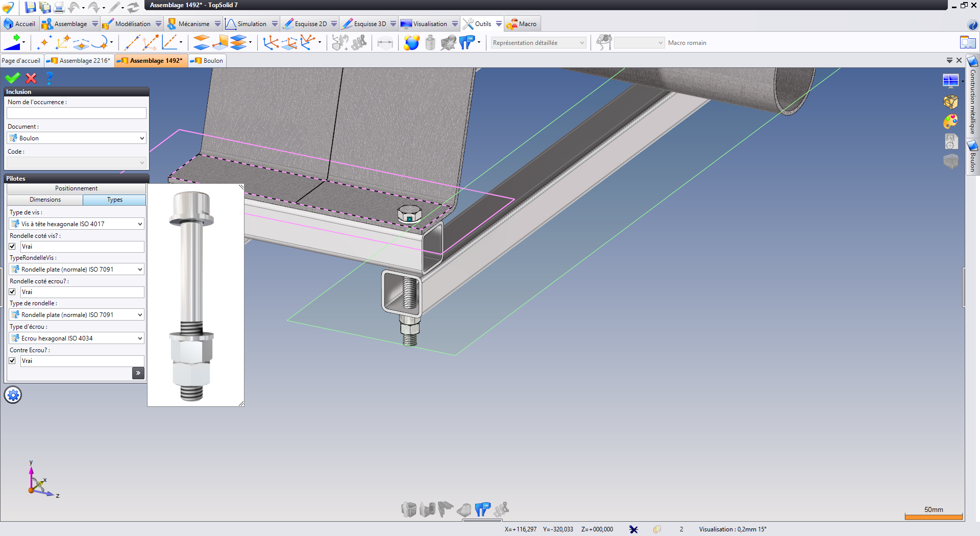Viewport: 980px width, 536px height.
Task: Switch to the Assemblage 2216* document tab
Action: [x=79, y=61]
